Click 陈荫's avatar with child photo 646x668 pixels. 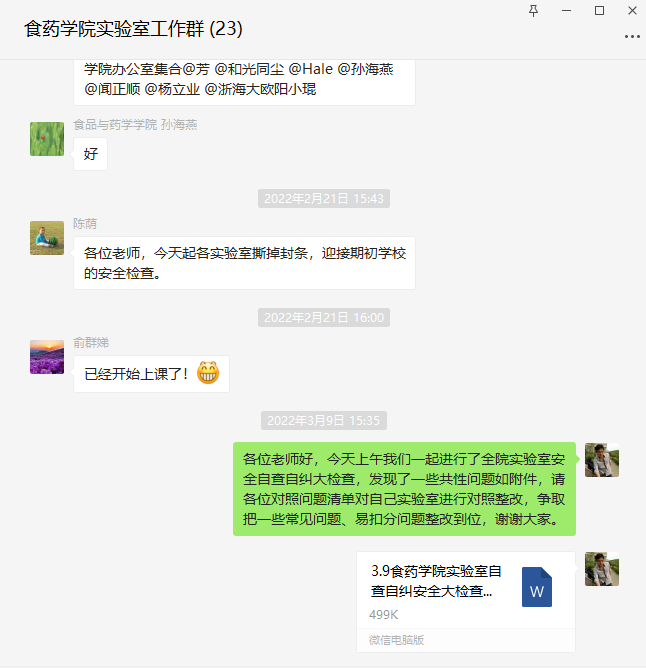pos(47,238)
